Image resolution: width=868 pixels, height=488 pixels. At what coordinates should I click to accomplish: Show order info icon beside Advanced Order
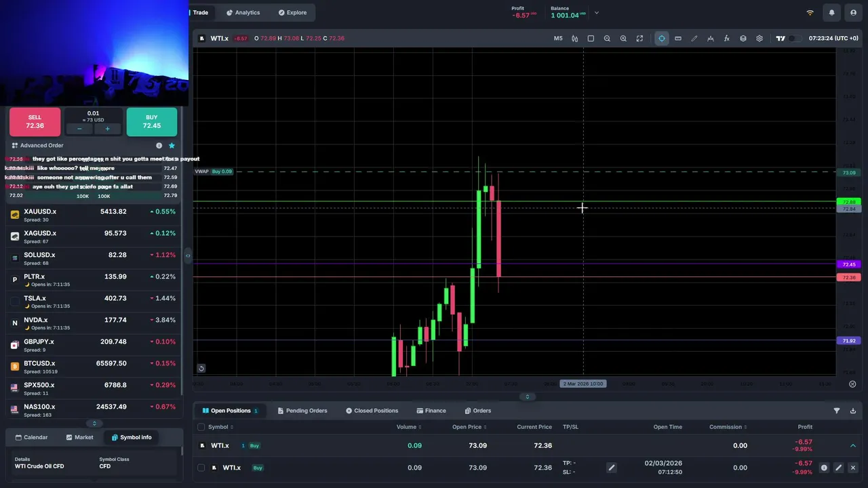[x=159, y=145]
